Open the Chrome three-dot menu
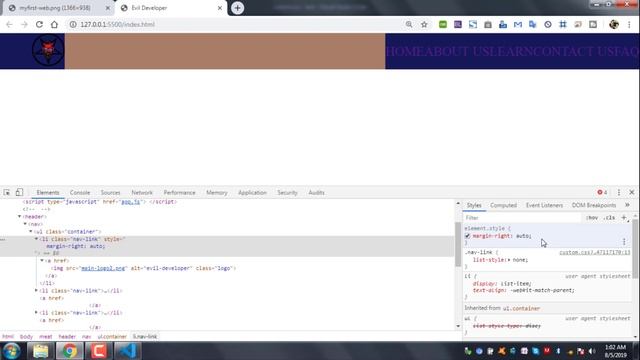The width and height of the screenshot is (640, 360). pyautogui.click(x=629, y=24)
